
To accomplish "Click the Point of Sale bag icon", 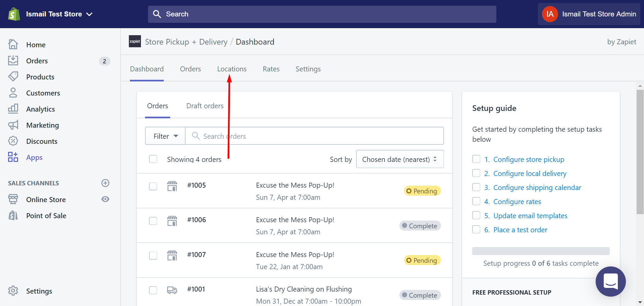I will (x=13, y=215).
